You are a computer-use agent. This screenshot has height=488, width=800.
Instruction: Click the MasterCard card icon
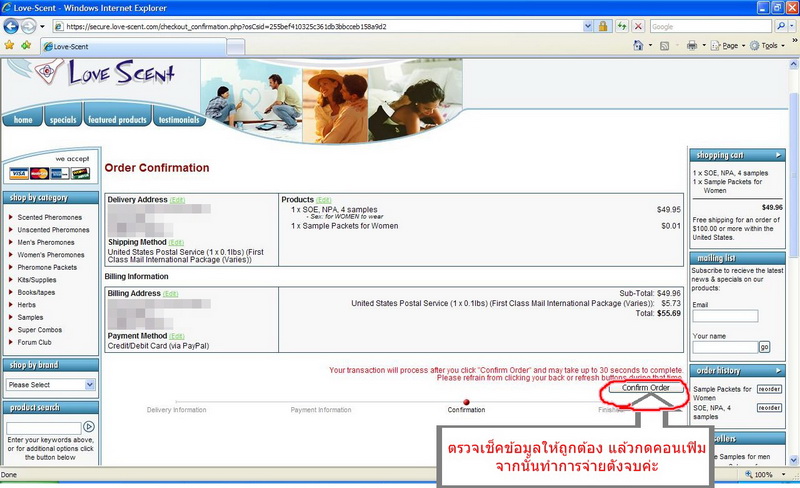39,174
